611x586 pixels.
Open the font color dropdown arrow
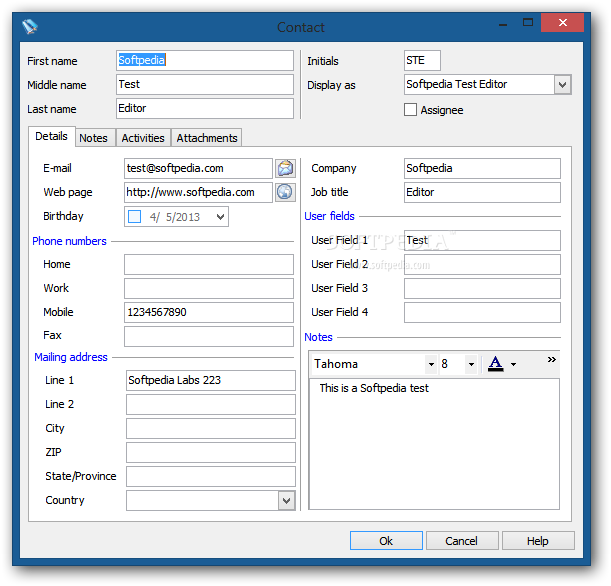513,364
